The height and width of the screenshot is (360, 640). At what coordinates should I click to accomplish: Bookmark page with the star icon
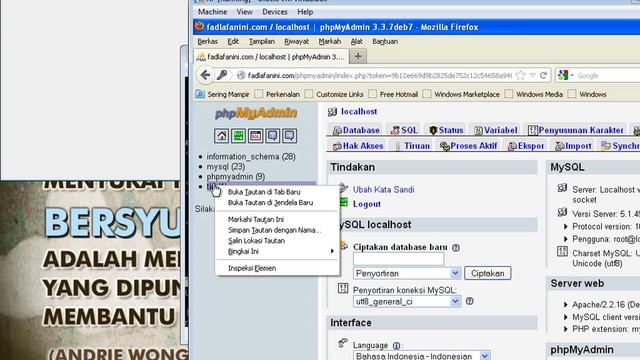point(521,75)
